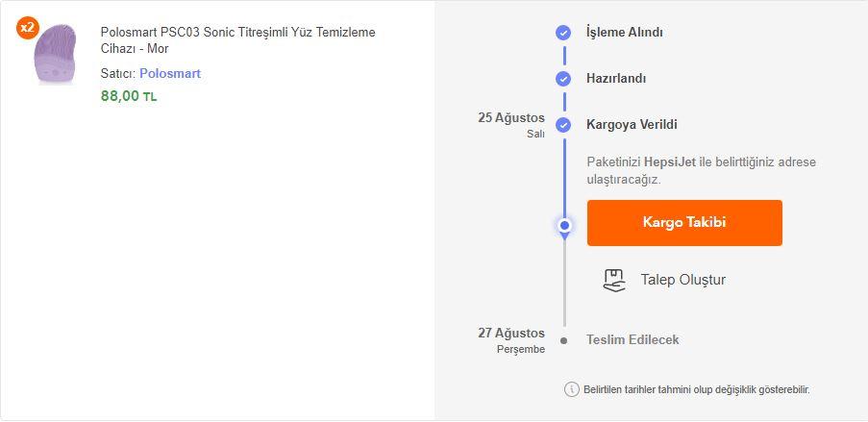Click the İşleme Alındı checkmark icon
This screenshot has width=868, height=422.
coord(563,33)
